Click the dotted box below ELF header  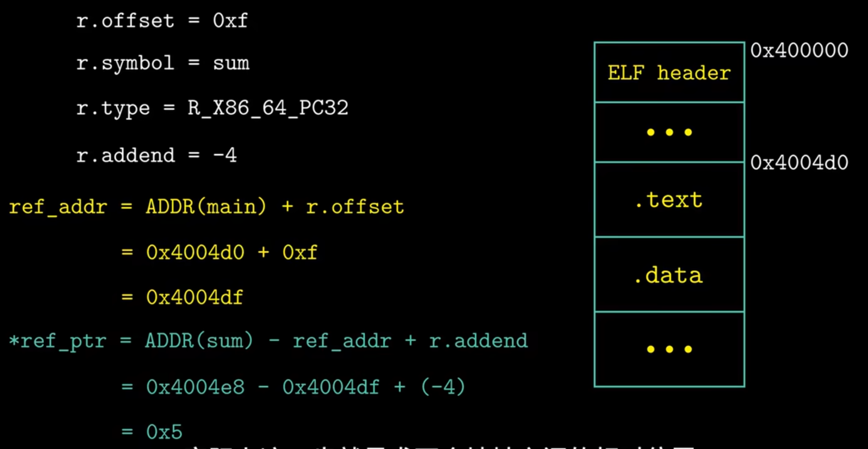point(669,132)
